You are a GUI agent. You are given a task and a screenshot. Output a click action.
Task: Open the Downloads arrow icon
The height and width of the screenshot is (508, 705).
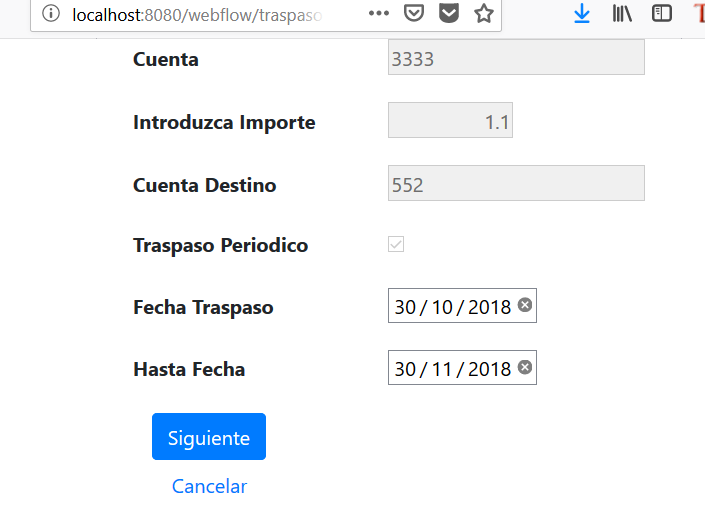pos(582,13)
